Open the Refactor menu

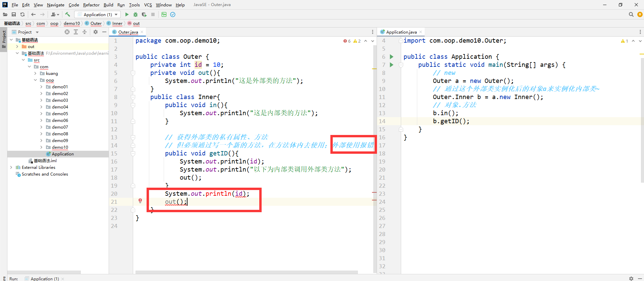(91, 5)
